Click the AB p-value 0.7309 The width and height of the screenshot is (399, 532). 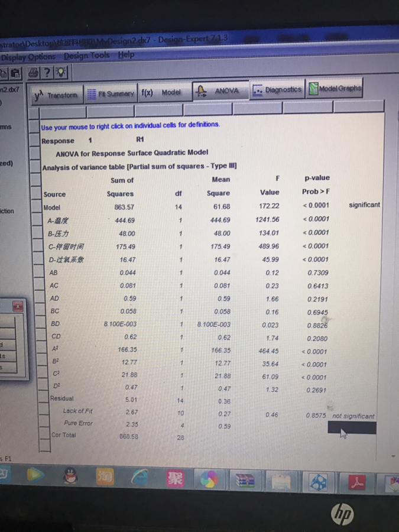point(318,273)
